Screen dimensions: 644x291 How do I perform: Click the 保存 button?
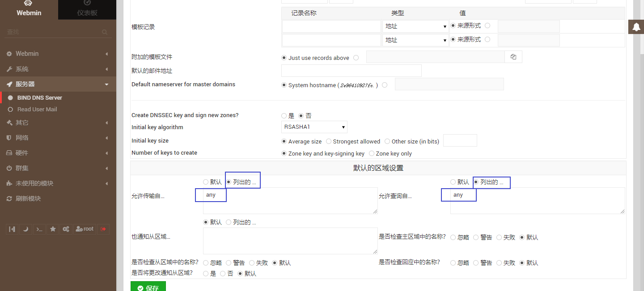pyautogui.click(x=148, y=287)
